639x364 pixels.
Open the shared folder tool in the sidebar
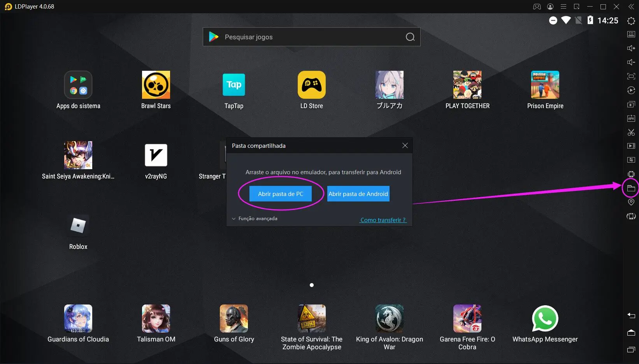click(631, 188)
